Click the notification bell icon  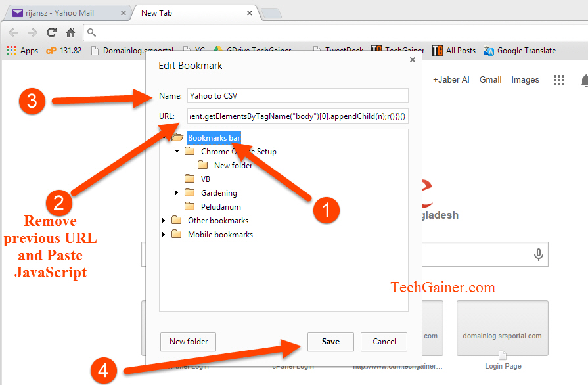click(x=583, y=79)
